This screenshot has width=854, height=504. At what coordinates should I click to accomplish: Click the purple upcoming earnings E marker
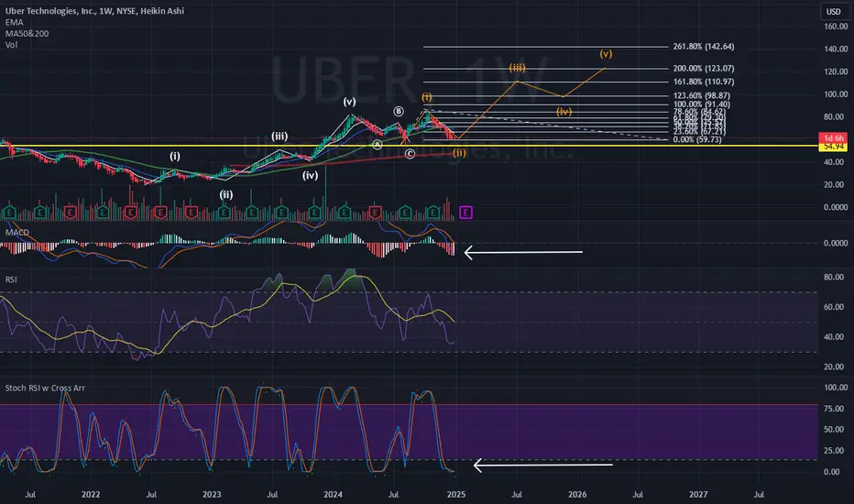(465, 212)
